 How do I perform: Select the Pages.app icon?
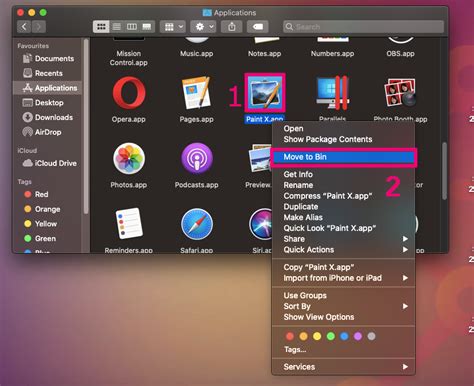click(x=197, y=93)
